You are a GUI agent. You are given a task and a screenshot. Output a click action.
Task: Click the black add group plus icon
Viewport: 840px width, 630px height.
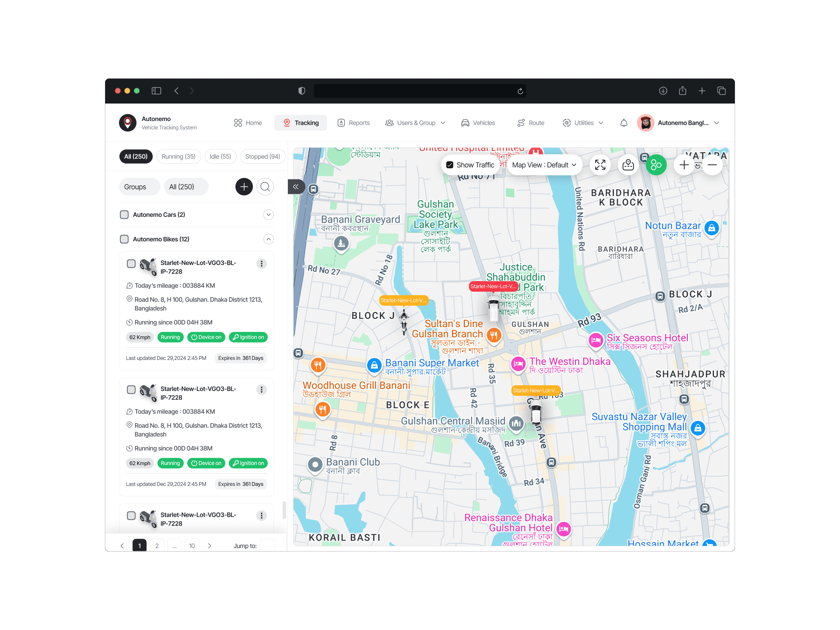pos(244,187)
